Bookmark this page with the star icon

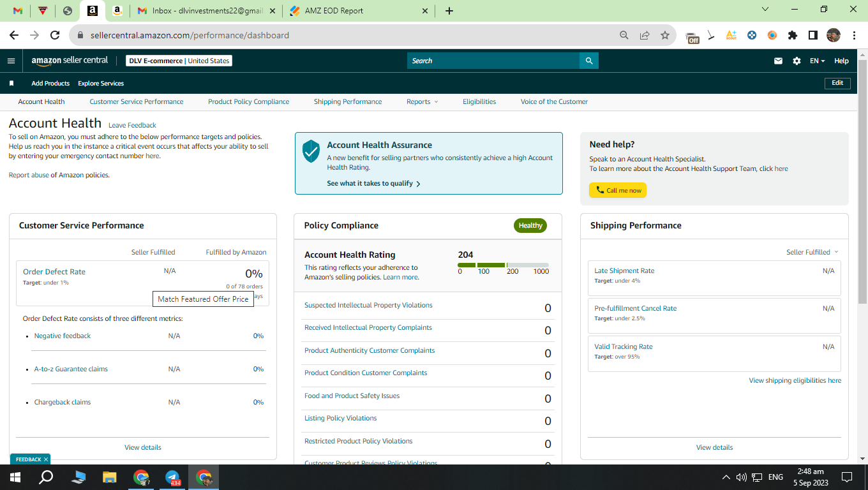coord(665,35)
